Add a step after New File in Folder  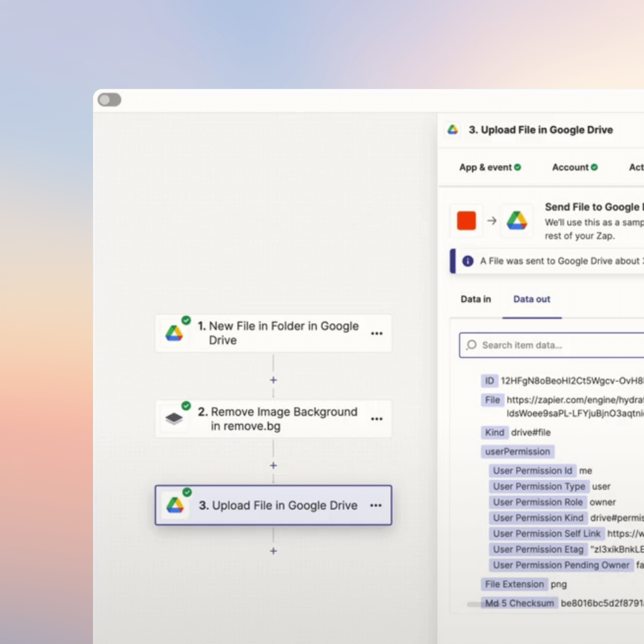coord(273,380)
